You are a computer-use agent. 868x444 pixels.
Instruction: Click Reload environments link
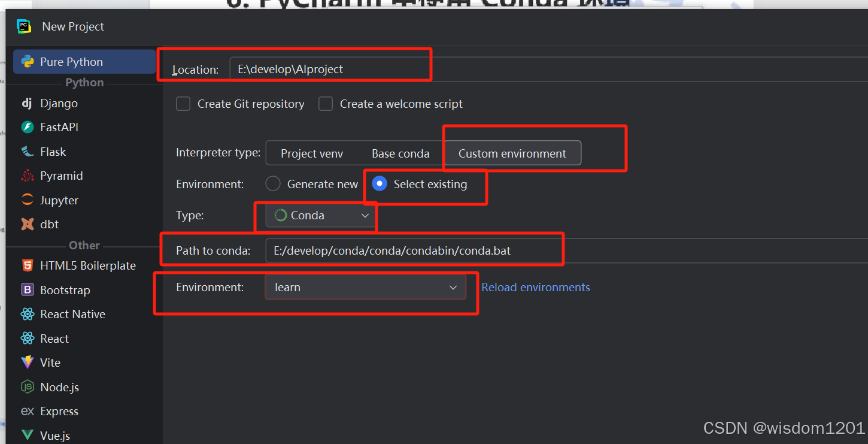pos(535,287)
